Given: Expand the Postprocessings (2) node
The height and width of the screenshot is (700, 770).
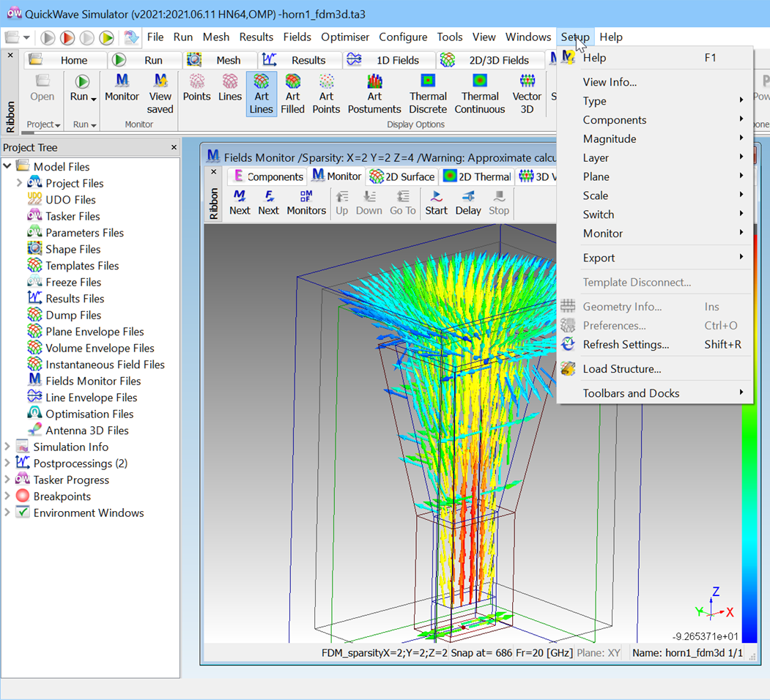Looking at the screenshot, I should coord(7,463).
